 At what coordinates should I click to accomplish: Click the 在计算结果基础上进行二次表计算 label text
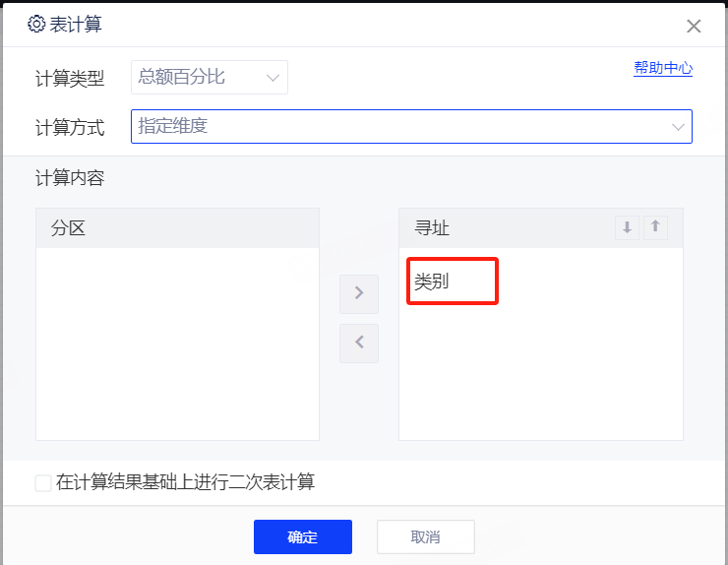tap(185, 482)
